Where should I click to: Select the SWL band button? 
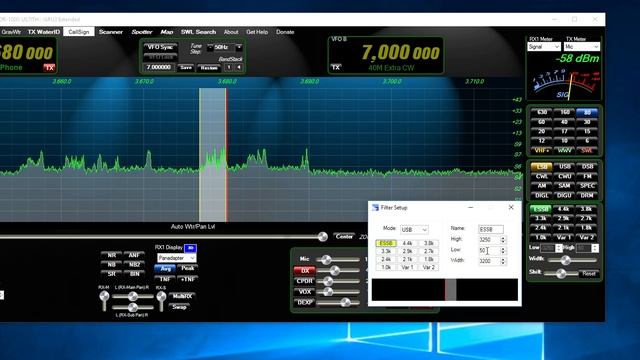point(587,151)
